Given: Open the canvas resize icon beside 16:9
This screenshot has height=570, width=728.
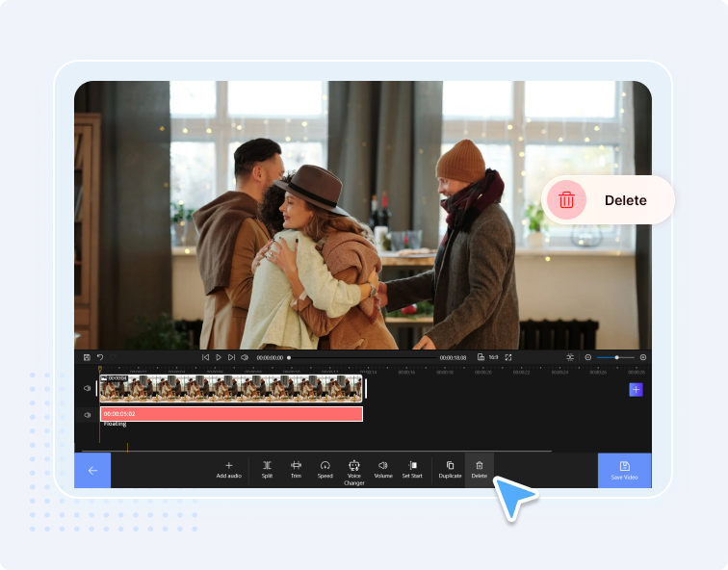Looking at the screenshot, I should coord(481,357).
